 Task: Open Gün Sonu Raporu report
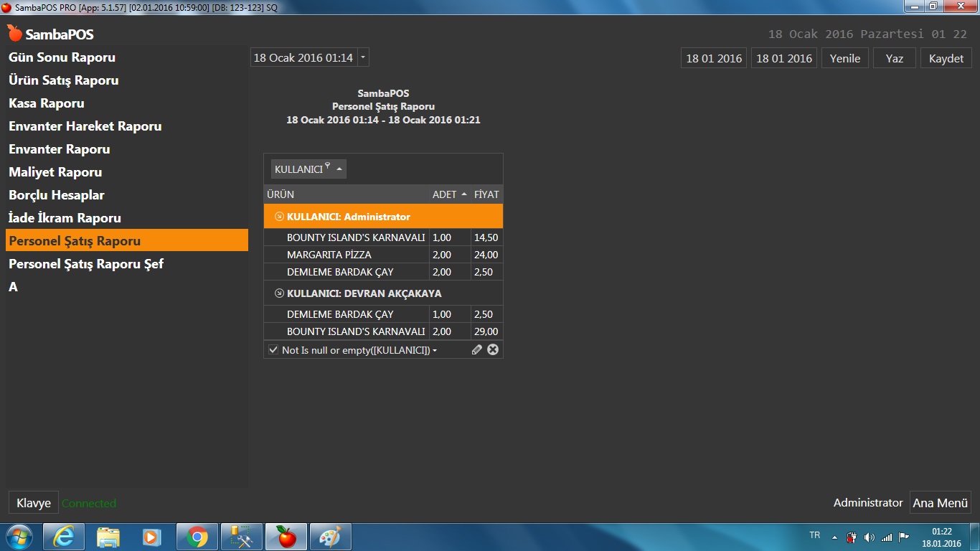[62, 57]
